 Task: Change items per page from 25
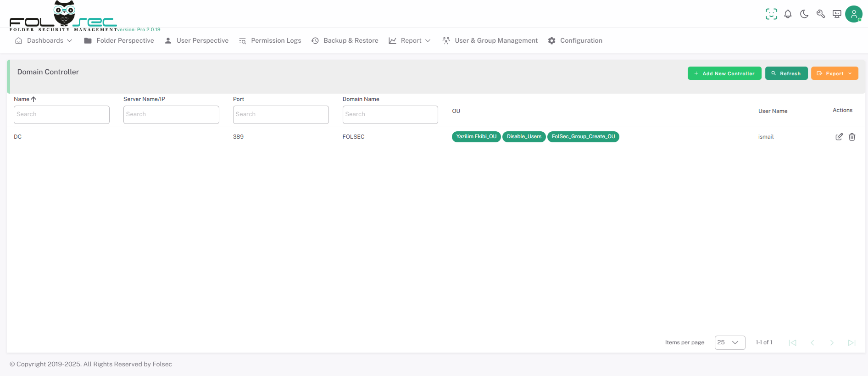point(729,342)
